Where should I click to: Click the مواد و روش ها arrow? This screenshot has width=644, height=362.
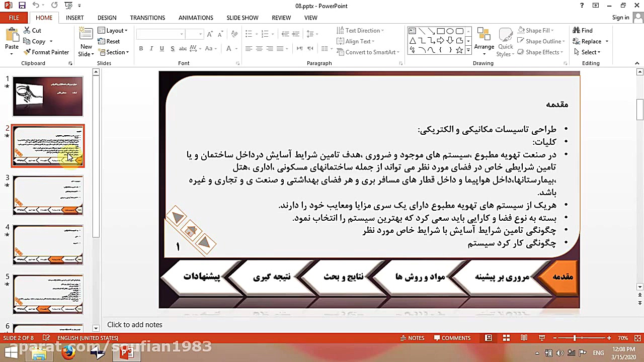click(x=416, y=277)
